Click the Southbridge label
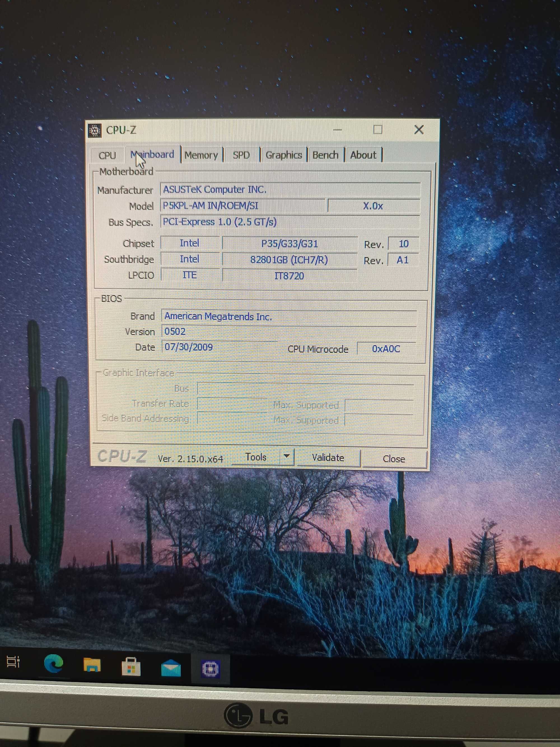Image resolution: width=560 pixels, height=747 pixels. [x=129, y=259]
